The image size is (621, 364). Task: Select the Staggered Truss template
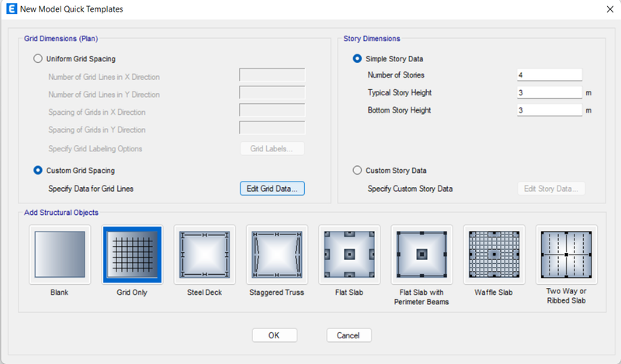click(x=277, y=255)
